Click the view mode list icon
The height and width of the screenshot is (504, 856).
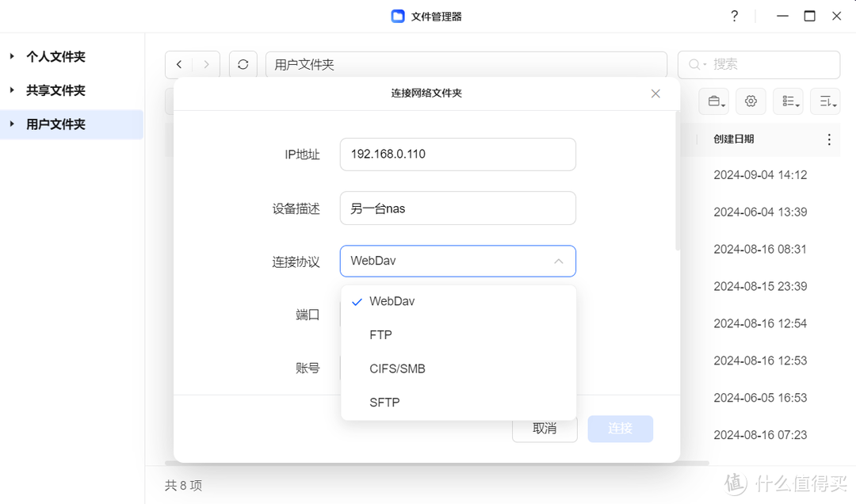click(788, 101)
